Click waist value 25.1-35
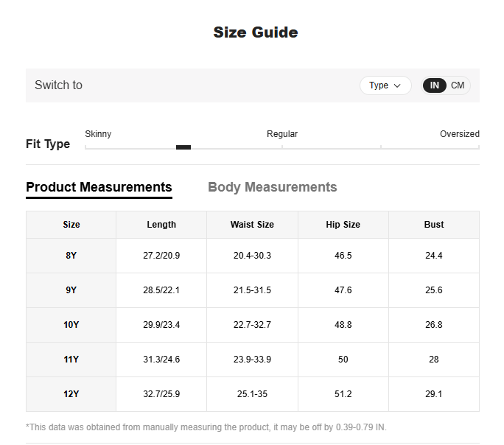 (252, 394)
